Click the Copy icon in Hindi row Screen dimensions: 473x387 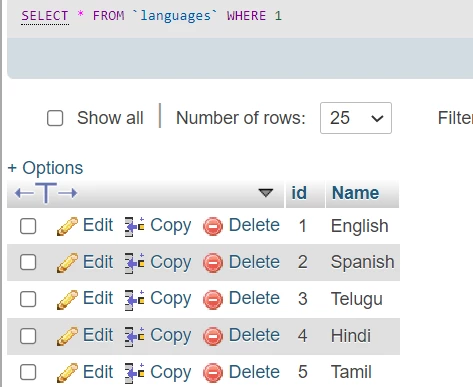tap(135, 336)
